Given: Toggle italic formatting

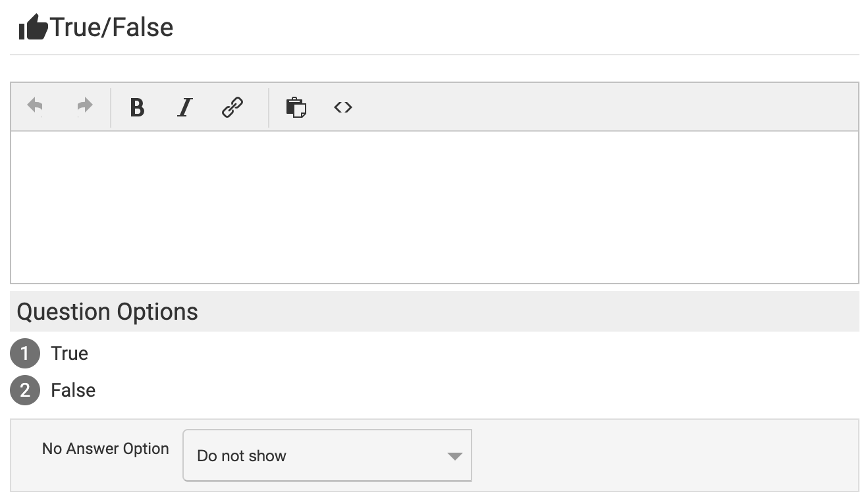Looking at the screenshot, I should click(185, 107).
